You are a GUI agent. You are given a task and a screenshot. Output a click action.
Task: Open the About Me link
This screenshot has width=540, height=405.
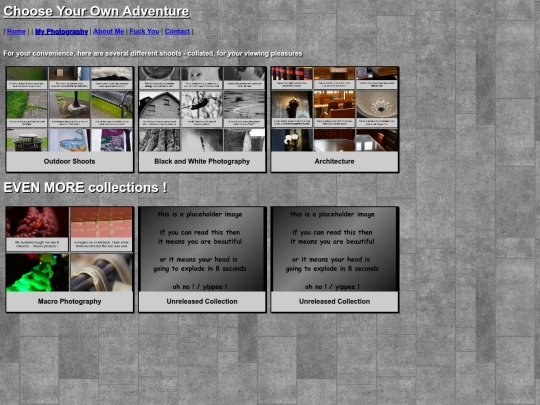108,31
